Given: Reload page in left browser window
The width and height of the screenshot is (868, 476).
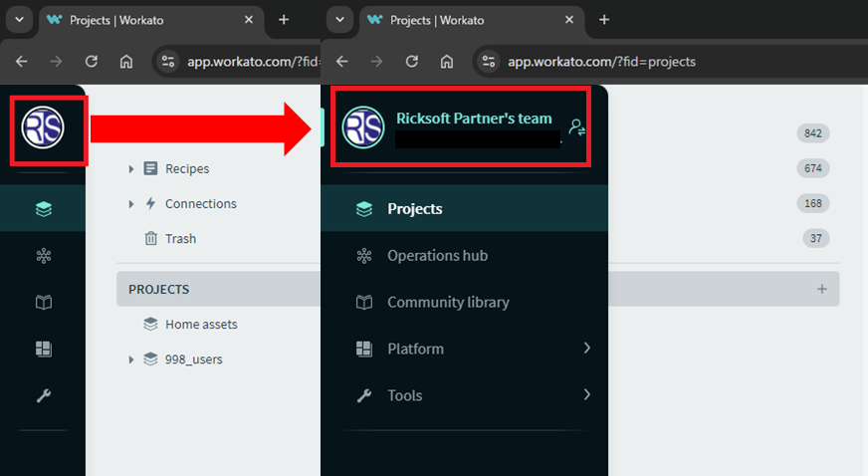Looking at the screenshot, I should (x=92, y=62).
